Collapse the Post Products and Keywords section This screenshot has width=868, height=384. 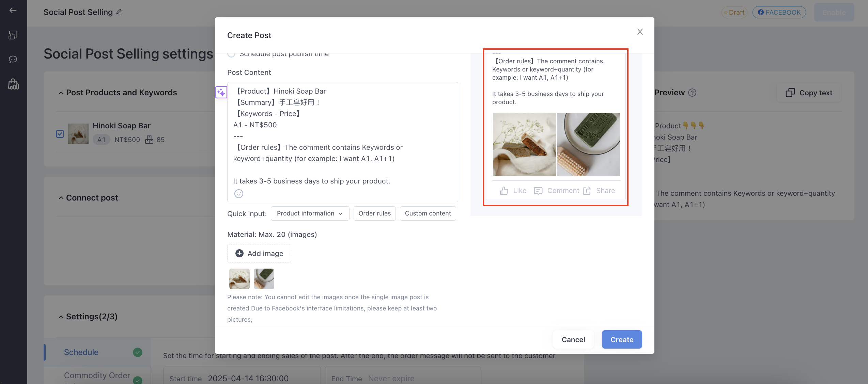(x=61, y=93)
